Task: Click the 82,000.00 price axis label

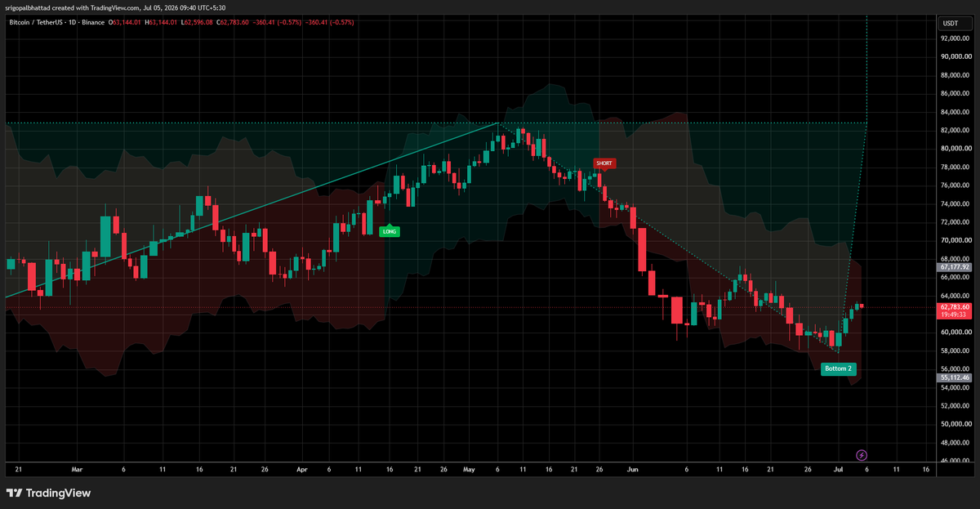Action: 954,131
